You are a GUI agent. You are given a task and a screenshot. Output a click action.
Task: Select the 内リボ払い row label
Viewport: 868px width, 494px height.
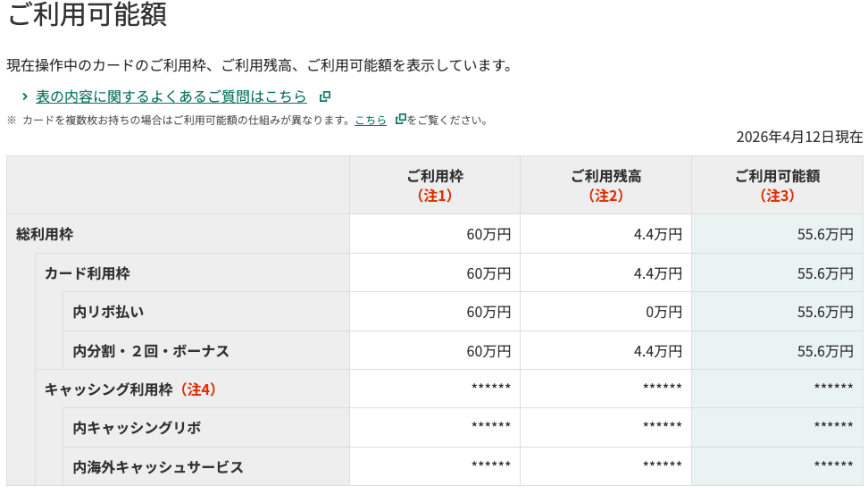pos(108,312)
